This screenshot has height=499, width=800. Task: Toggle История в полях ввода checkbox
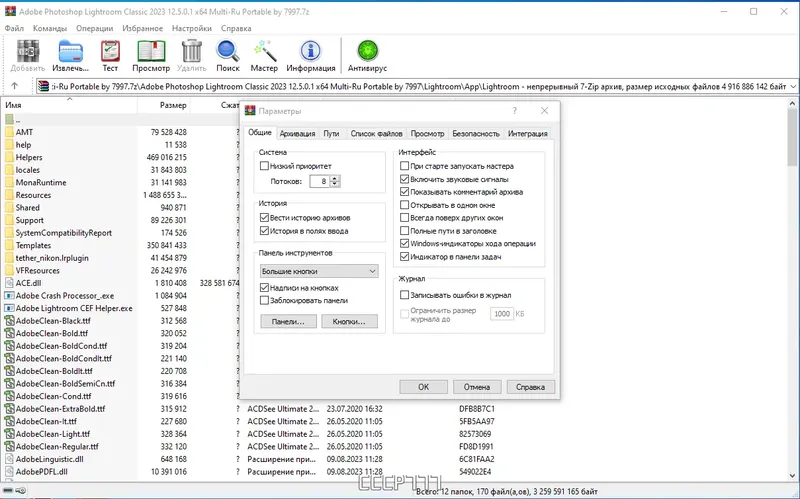click(x=264, y=231)
